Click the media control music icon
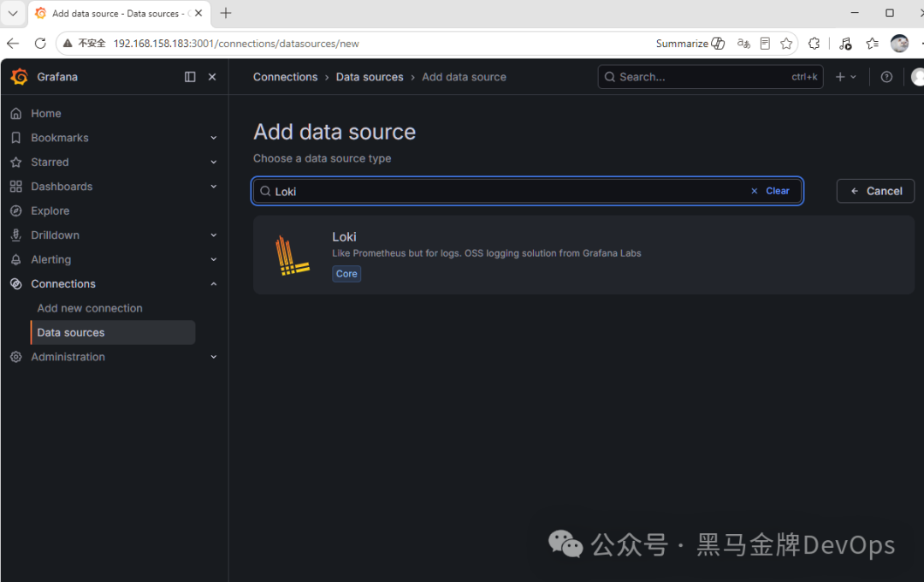Image resolution: width=924 pixels, height=582 pixels. (845, 44)
